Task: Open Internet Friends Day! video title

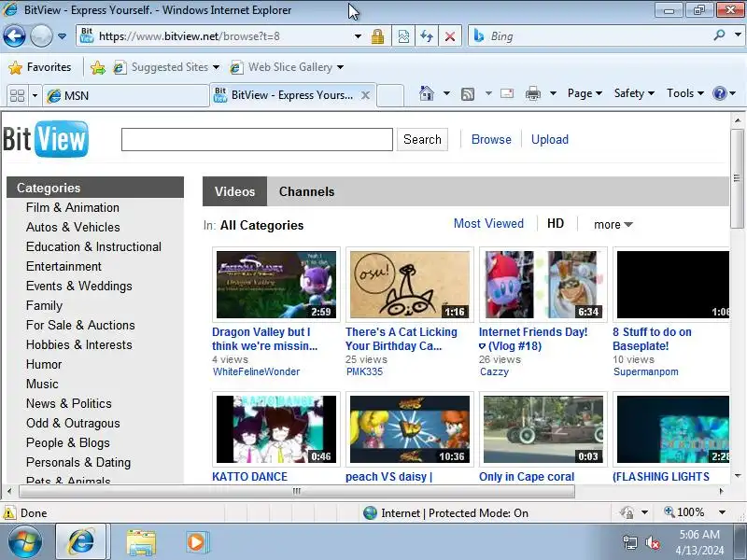Action: (533, 339)
